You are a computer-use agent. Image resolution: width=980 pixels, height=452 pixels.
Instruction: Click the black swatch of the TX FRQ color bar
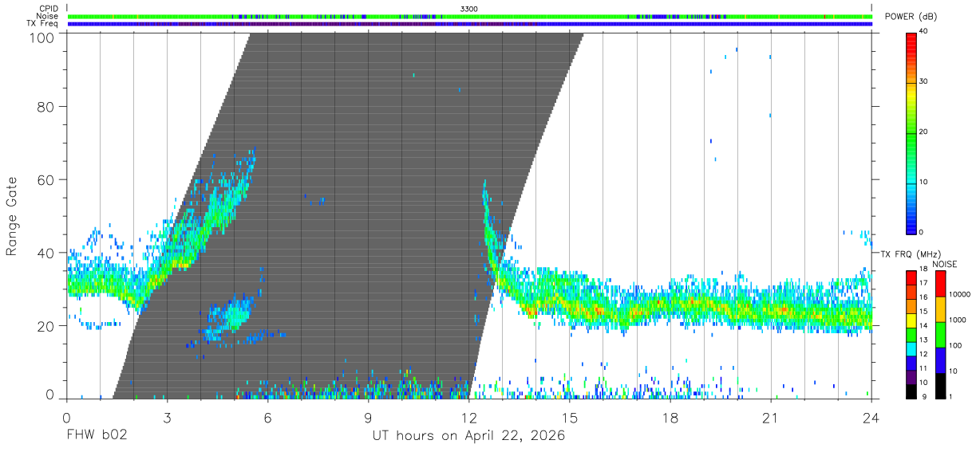pos(911,391)
